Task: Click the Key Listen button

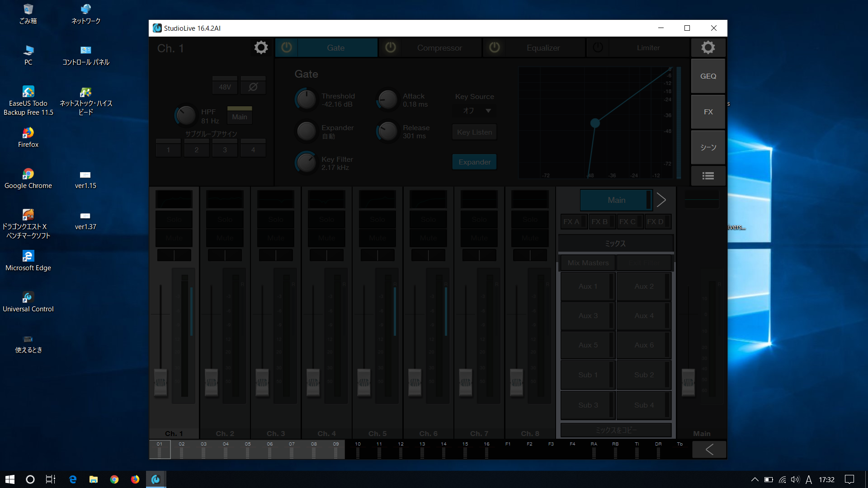Action: 474,132
